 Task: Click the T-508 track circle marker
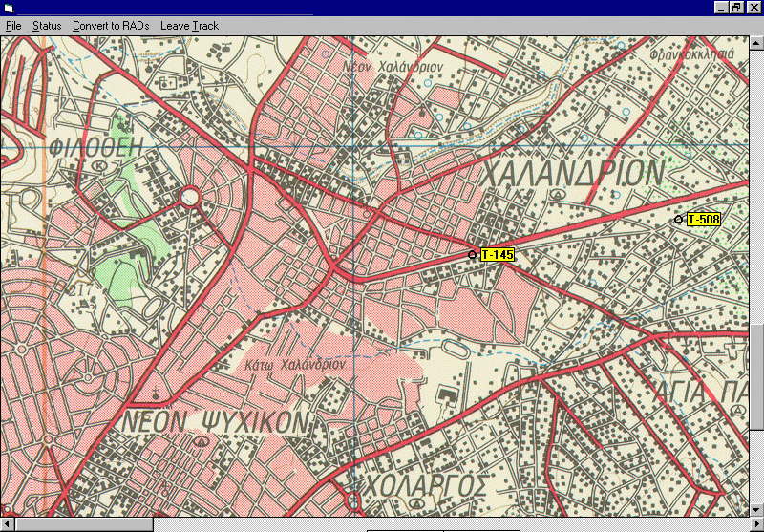678,220
